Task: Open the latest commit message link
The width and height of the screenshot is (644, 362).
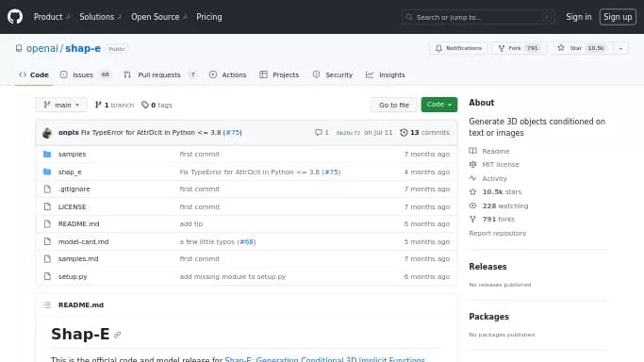Action: [x=151, y=133]
